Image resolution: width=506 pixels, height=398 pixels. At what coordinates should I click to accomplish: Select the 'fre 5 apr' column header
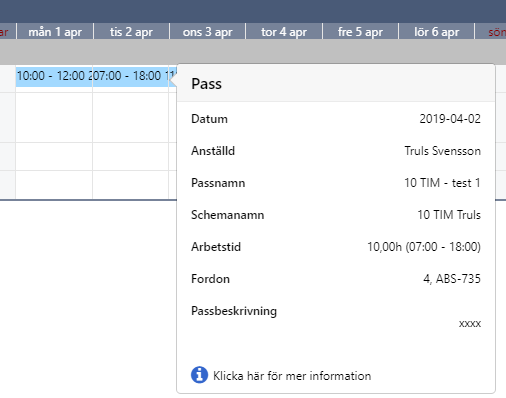point(360,32)
